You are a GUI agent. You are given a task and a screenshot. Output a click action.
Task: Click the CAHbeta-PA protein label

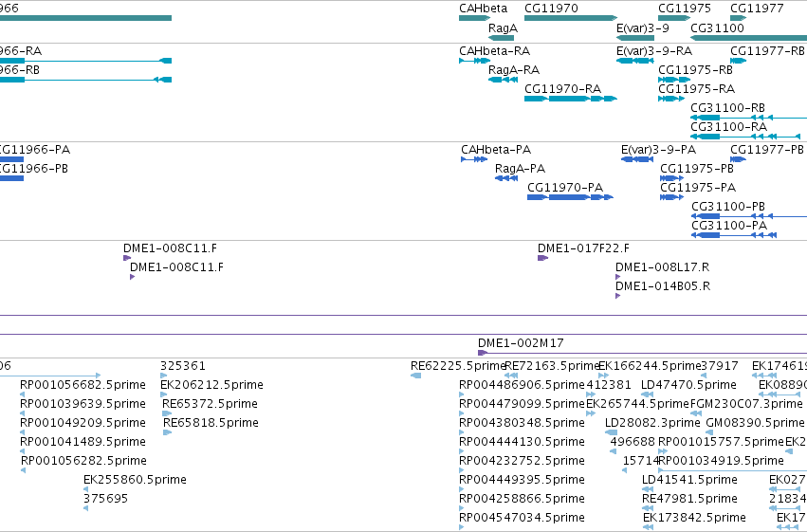[x=496, y=150]
